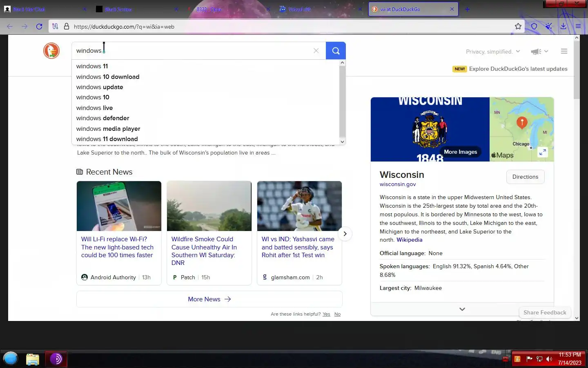
Task: Open the WI vs IND Yashasvi article
Action: point(298,247)
